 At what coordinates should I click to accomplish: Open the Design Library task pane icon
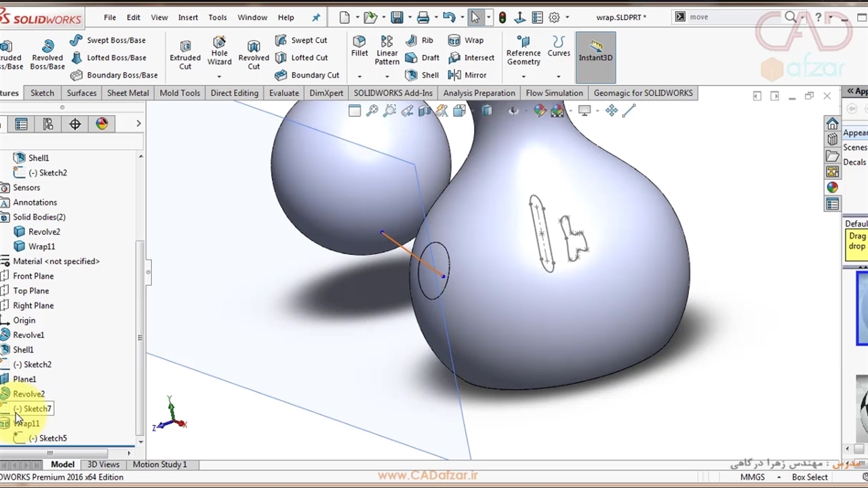tap(832, 140)
